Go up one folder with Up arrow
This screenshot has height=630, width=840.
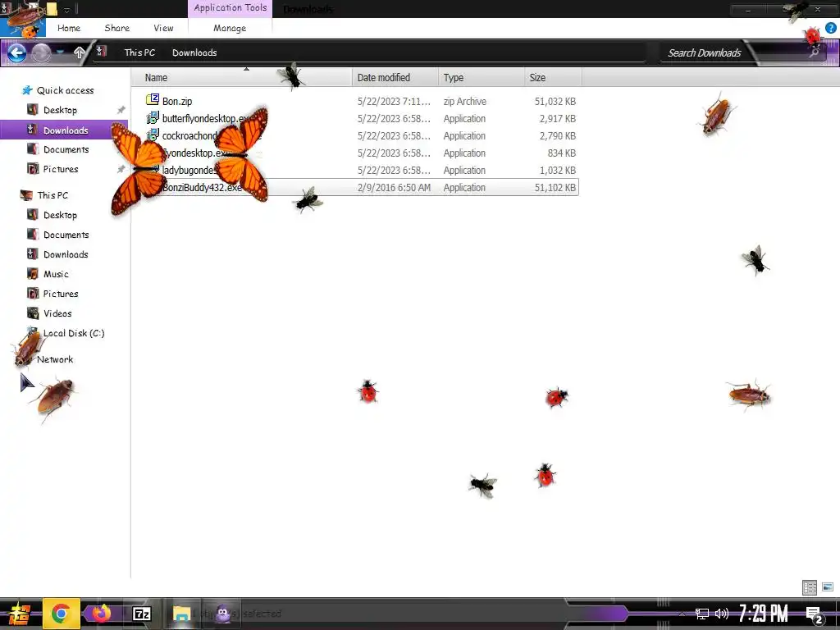80,52
